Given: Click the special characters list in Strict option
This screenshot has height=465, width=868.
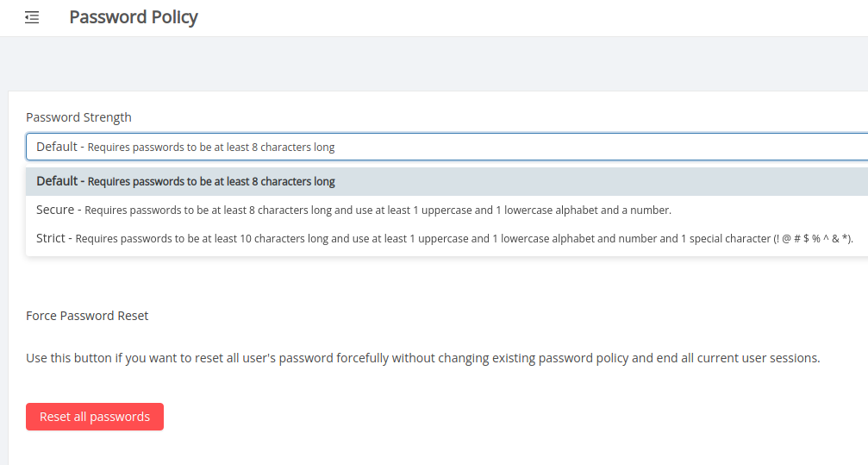Looking at the screenshot, I should [x=813, y=239].
